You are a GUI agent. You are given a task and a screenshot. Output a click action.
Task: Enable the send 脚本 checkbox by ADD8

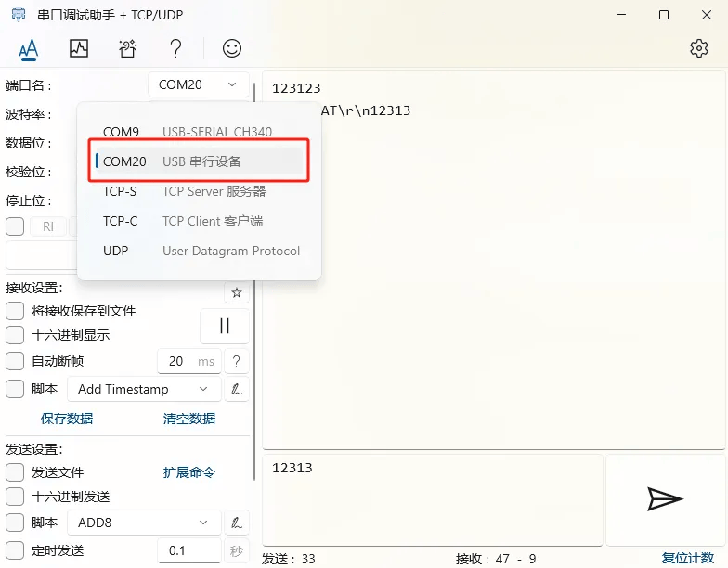(15, 523)
